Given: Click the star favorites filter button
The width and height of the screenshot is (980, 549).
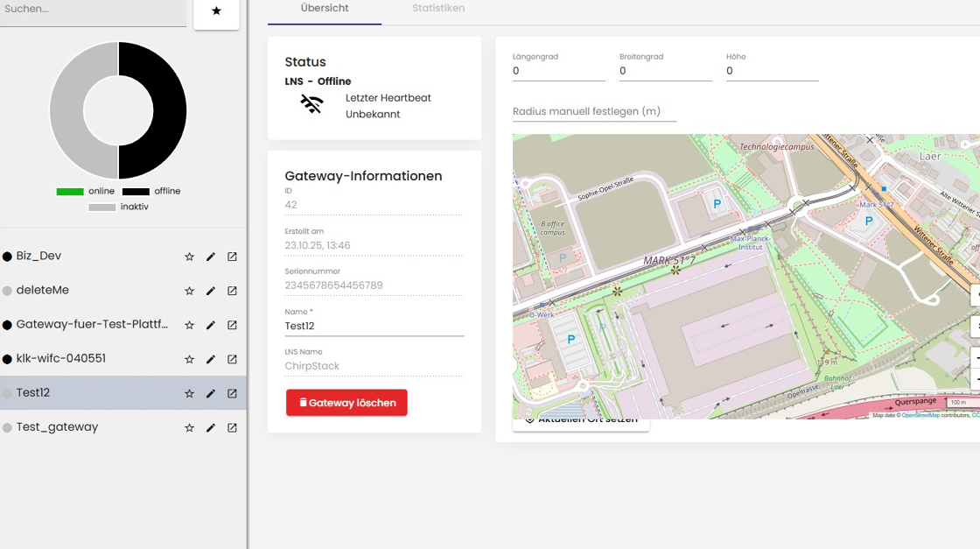Looking at the screenshot, I should click(216, 11).
